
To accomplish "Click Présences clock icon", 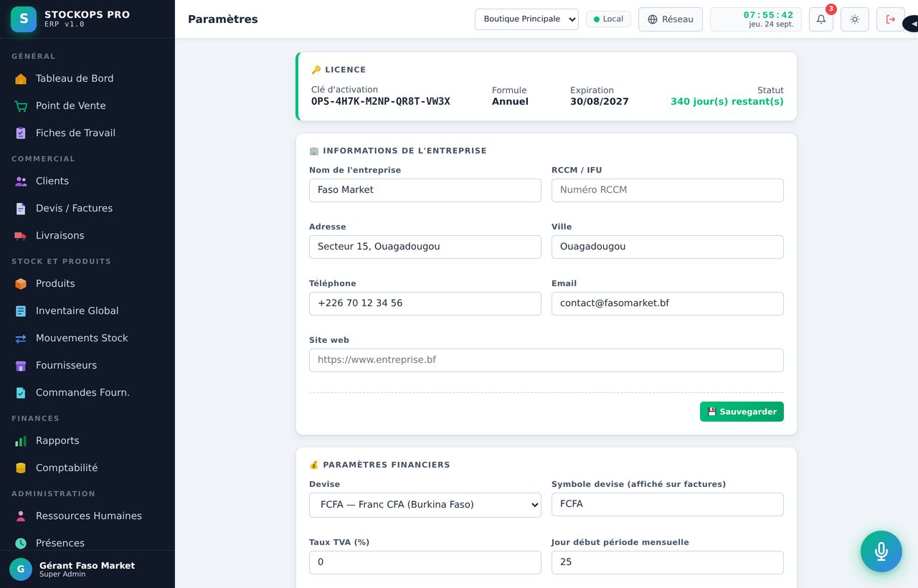I will tap(21, 544).
